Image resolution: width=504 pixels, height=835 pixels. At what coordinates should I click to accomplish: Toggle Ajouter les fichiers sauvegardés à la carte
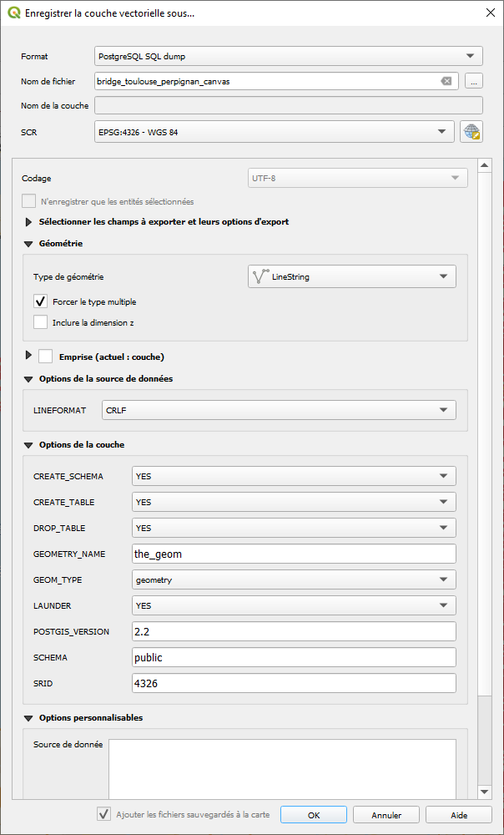click(103, 813)
